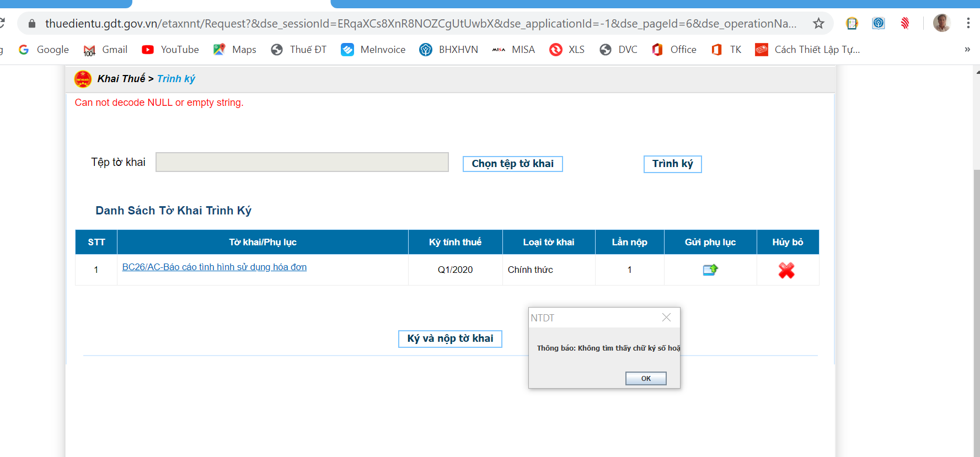Click the browser address bar URL
The width and height of the screenshot is (980, 457).
pos(419,23)
